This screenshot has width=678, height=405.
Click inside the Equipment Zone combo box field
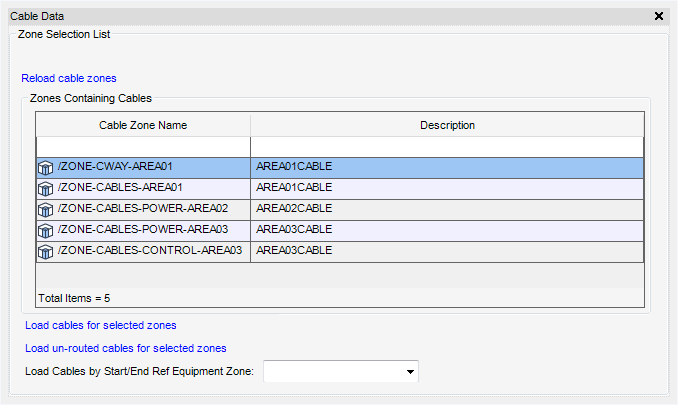point(333,371)
